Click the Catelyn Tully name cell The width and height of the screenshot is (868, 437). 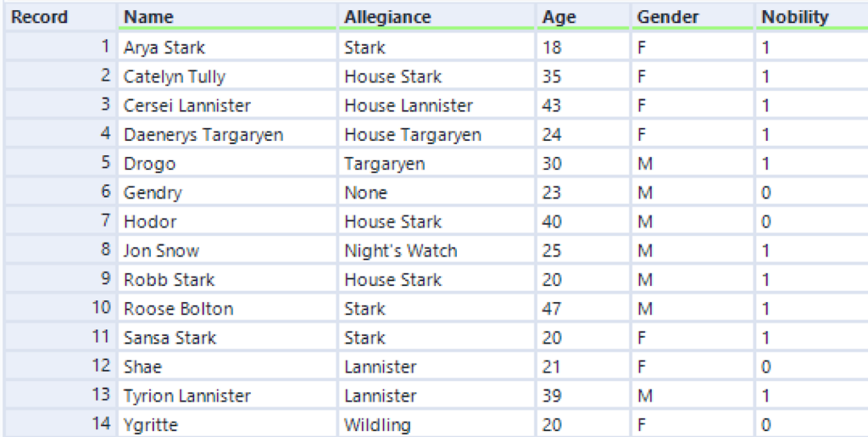(227, 76)
